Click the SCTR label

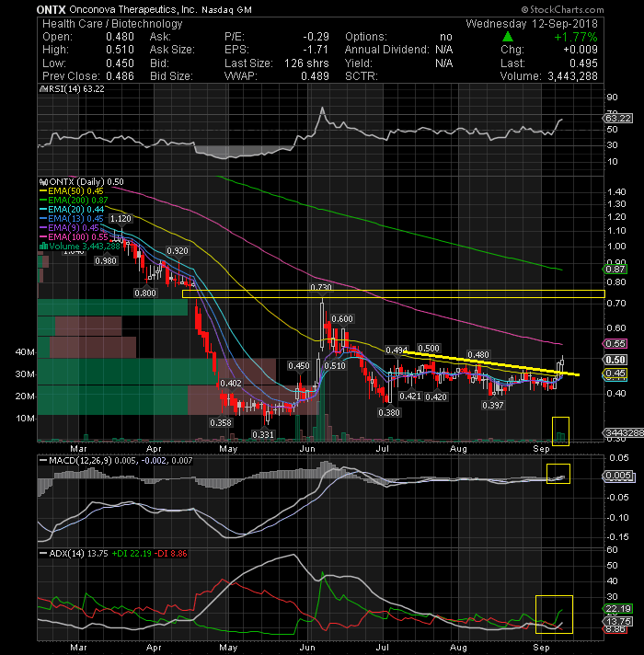pyautogui.click(x=362, y=76)
